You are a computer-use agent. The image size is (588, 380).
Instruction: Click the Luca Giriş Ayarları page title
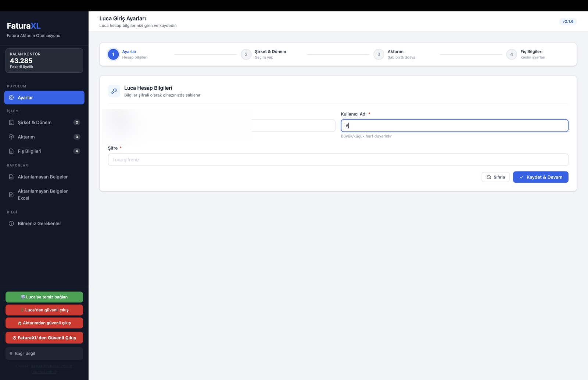(122, 18)
